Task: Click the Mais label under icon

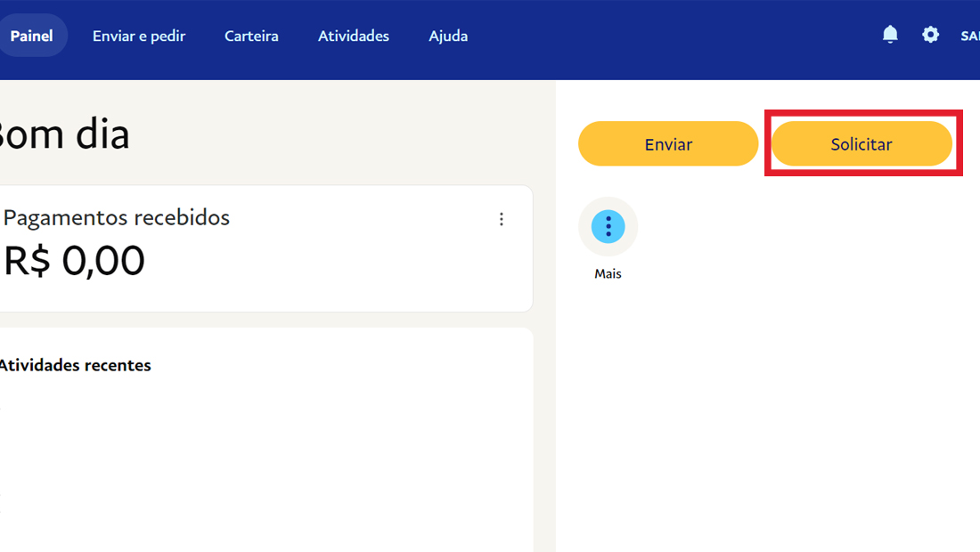Action: point(608,273)
